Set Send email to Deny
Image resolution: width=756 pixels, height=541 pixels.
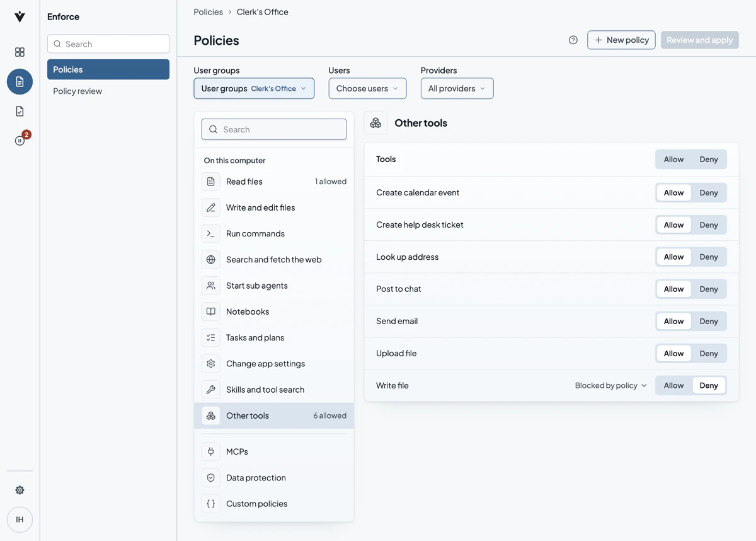(709, 321)
